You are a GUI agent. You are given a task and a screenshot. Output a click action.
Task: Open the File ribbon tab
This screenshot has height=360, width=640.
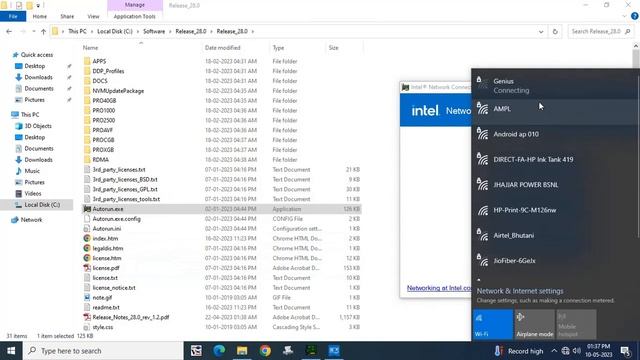click(x=13, y=16)
